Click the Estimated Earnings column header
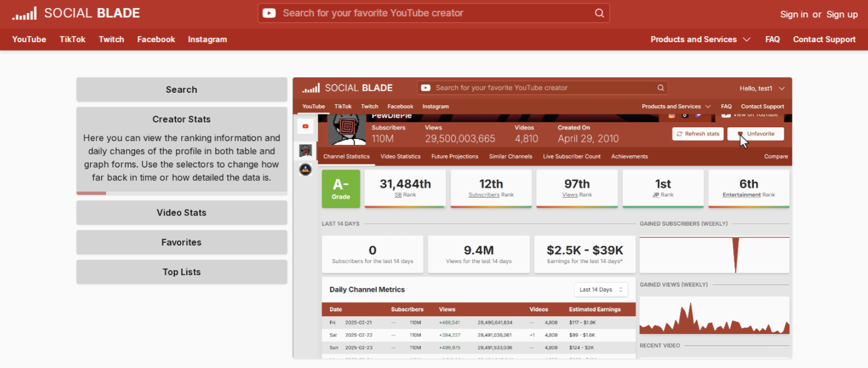The image size is (868, 368). point(595,309)
